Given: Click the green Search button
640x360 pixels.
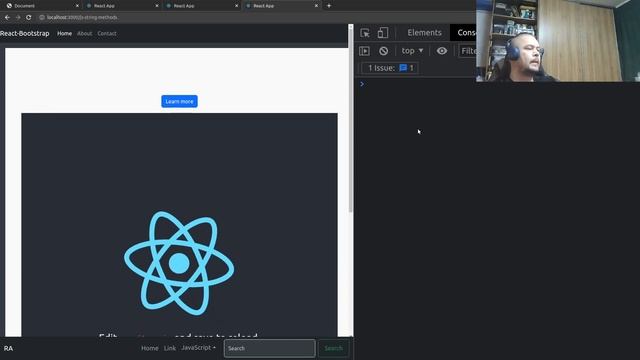Looking at the screenshot, I should click(333, 348).
